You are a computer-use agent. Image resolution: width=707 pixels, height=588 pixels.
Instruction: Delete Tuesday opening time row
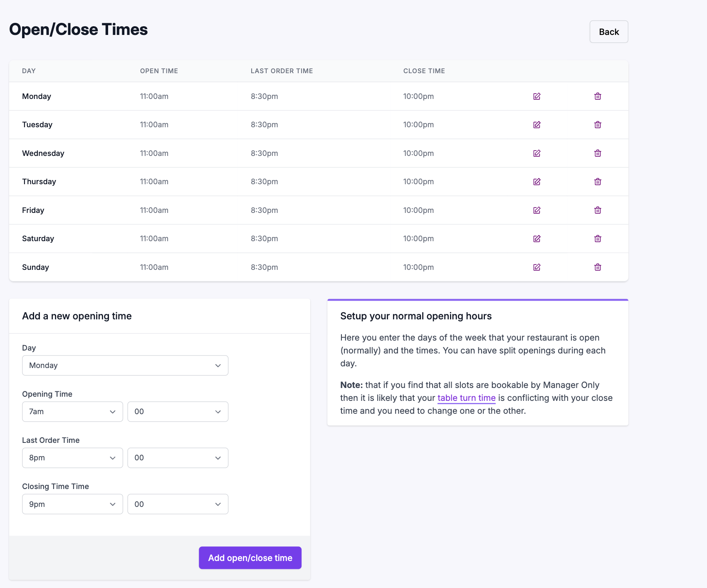[x=598, y=125]
